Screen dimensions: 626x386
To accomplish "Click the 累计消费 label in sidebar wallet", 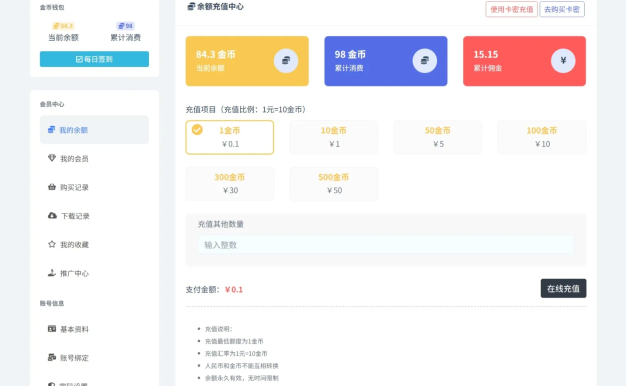I will click(x=125, y=38).
